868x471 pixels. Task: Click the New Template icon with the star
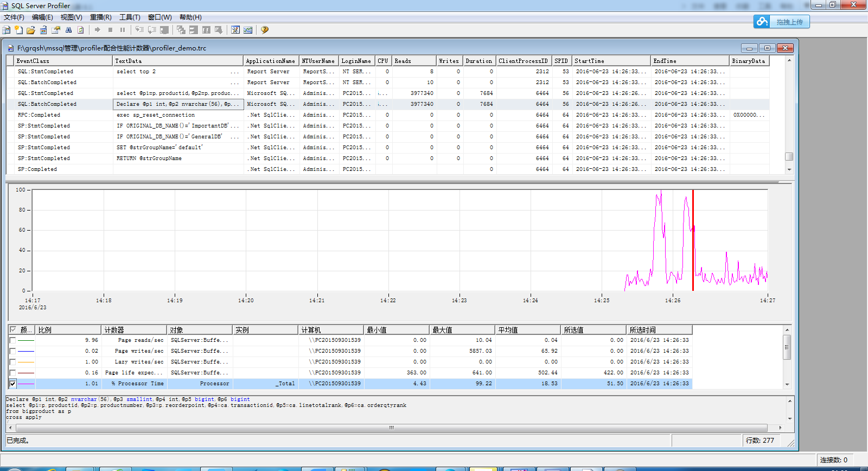point(18,30)
